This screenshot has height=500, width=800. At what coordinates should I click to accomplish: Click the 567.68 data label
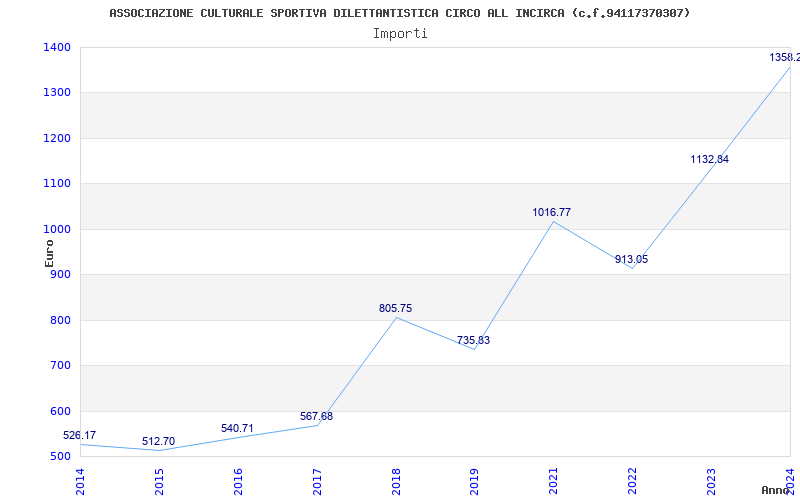point(316,416)
